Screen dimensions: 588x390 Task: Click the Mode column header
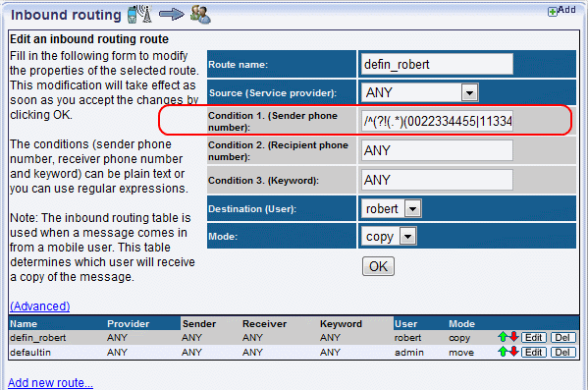461,323
